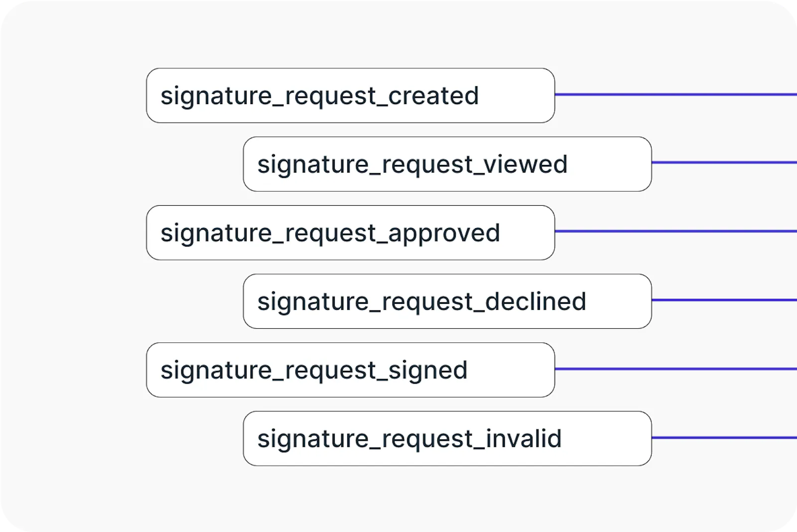
Task: Click the blue line after signature_request_declined
Action: pyautogui.click(x=724, y=300)
